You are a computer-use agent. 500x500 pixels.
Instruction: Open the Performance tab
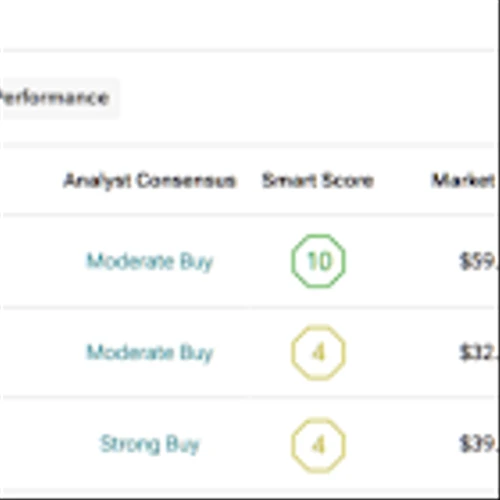point(57,98)
